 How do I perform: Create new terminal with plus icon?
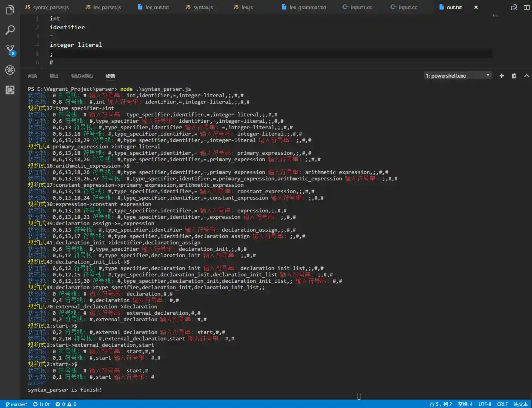(x=502, y=76)
